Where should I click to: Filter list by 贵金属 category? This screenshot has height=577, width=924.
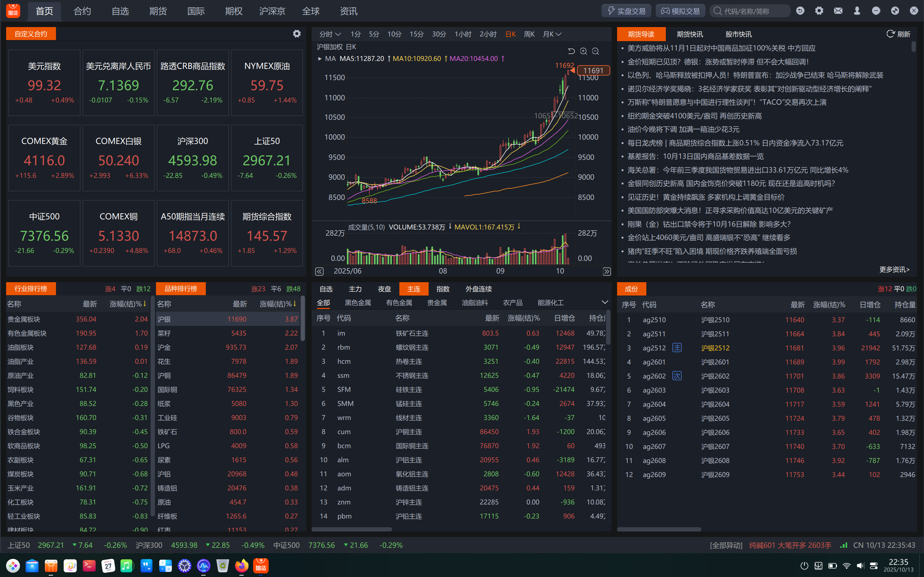437,303
